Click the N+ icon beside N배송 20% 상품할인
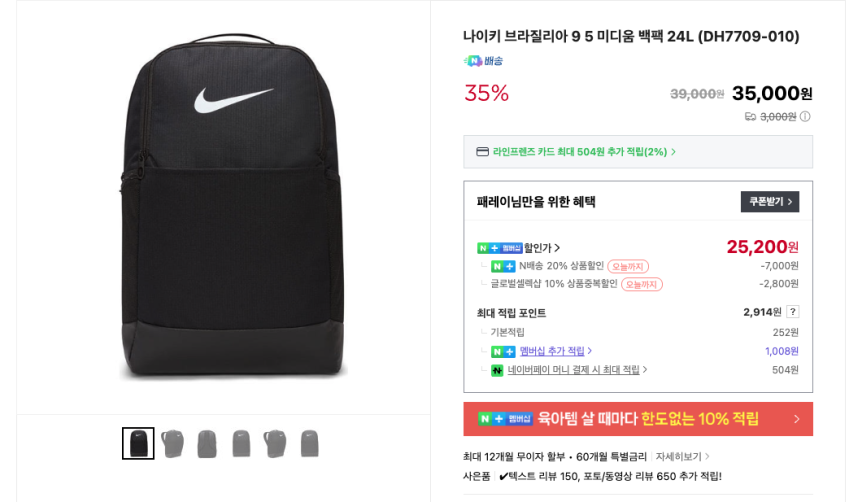 click(503, 267)
